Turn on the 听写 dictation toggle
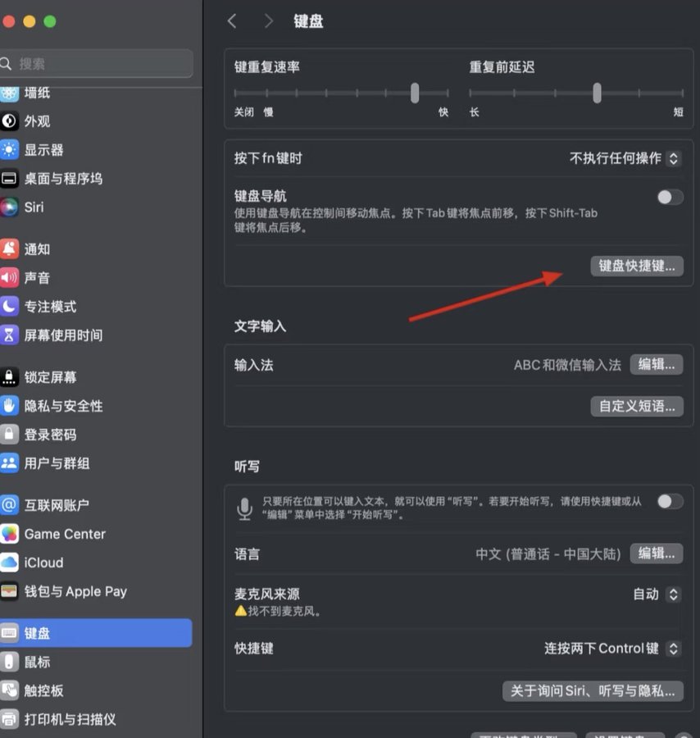 pyautogui.click(x=670, y=501)
